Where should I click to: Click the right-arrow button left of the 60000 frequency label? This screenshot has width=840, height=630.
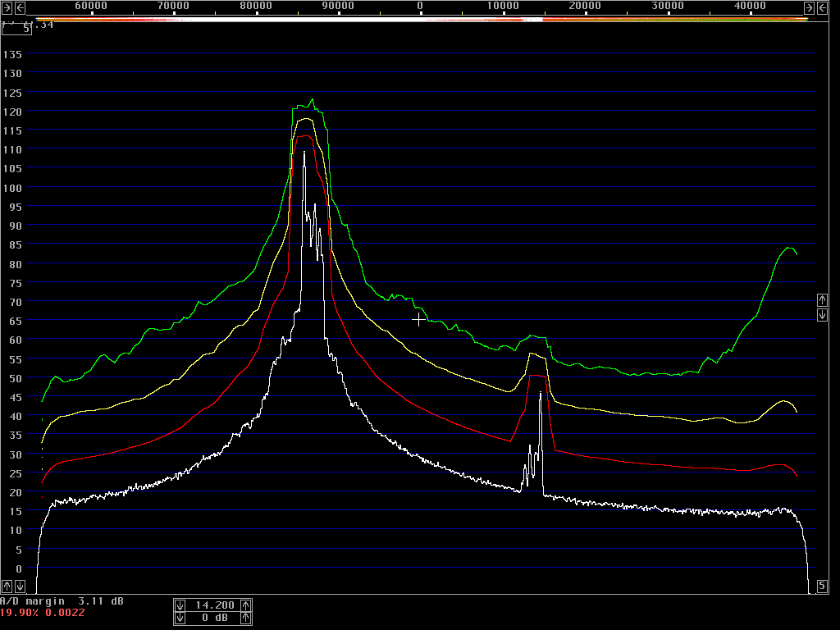7,7
